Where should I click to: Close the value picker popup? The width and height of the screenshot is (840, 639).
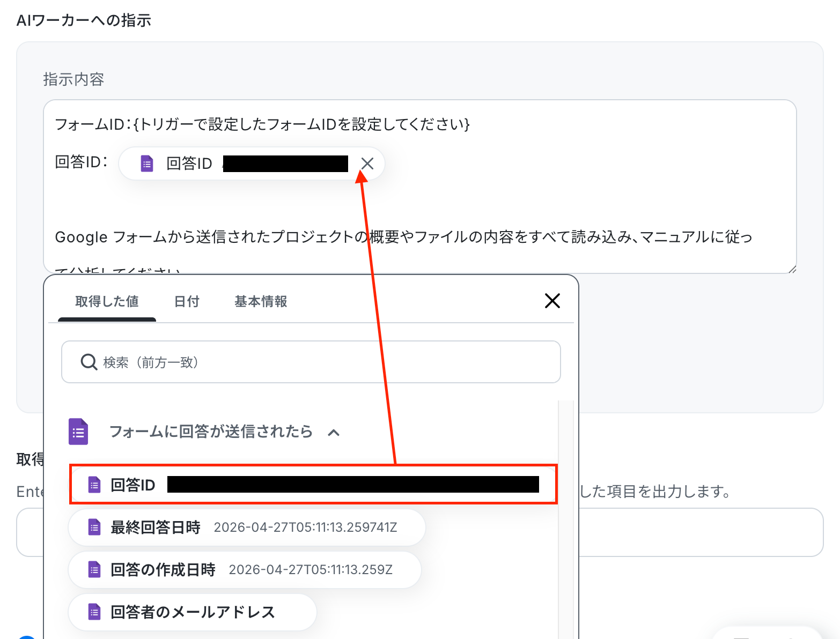click(x=552, y=301)
